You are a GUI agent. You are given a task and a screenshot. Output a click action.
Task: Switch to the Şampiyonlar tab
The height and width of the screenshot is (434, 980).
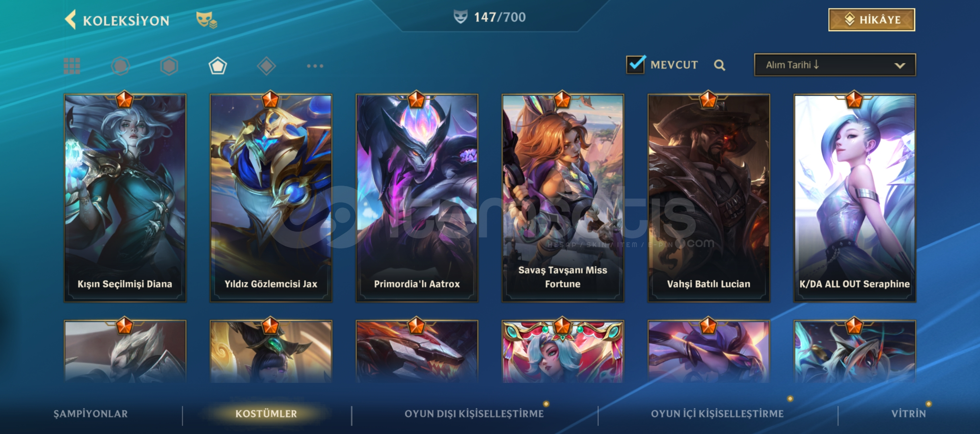(x=91, y=414)
